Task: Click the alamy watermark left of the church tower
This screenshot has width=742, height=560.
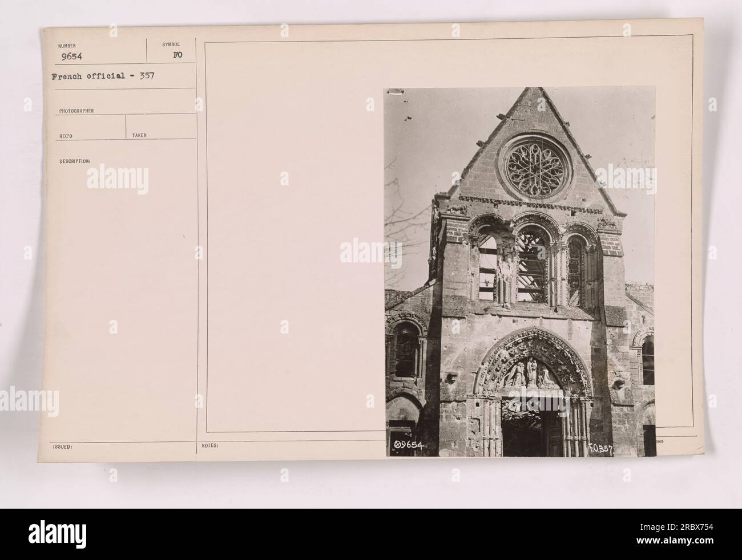Action: click(371, 251)
